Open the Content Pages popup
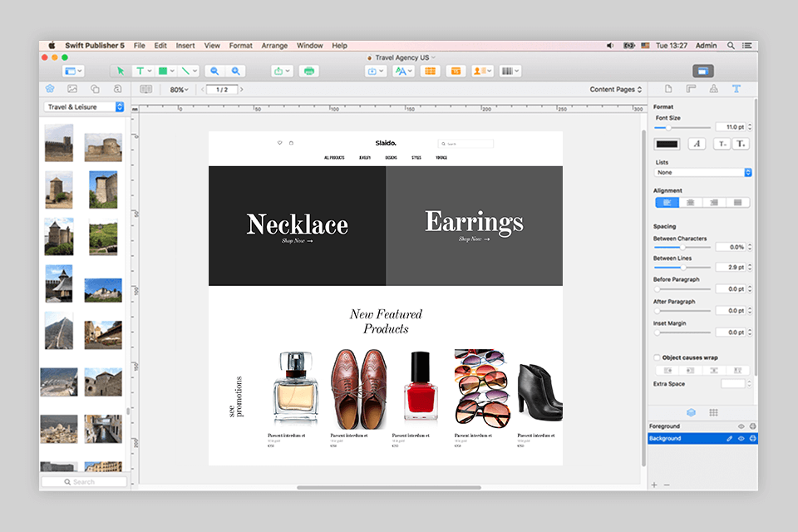Image resolution: width=798 pixels, height=532 pixels. 616,89
